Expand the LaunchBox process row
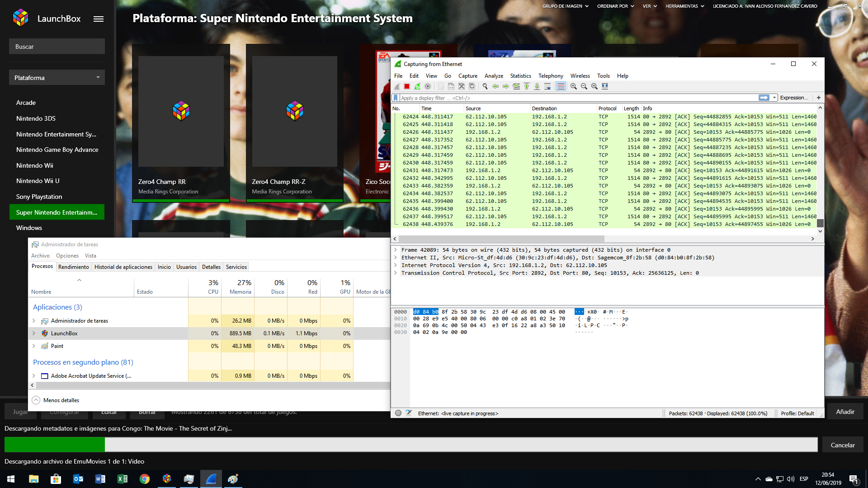 coord(34,333)
